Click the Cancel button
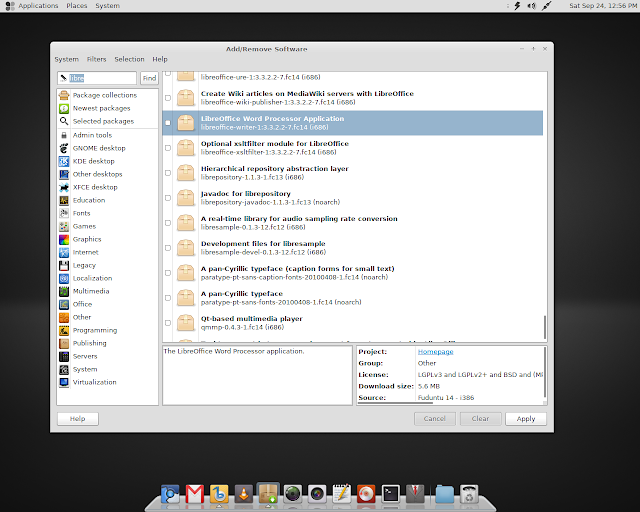 [x=435, y=419]
